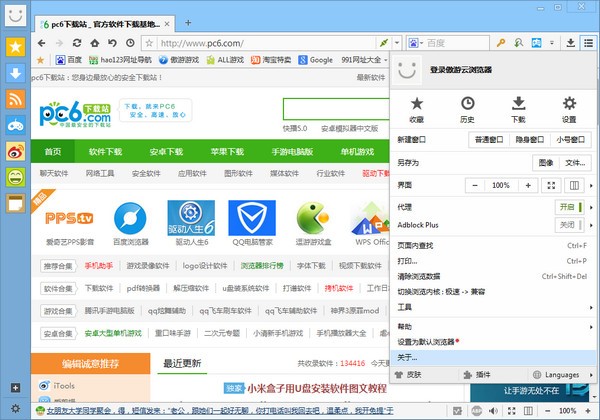Open 历史 (History) from menu panel
Image resolution: width=600 pixels, height=420 pixels.
tap(467, 109)
